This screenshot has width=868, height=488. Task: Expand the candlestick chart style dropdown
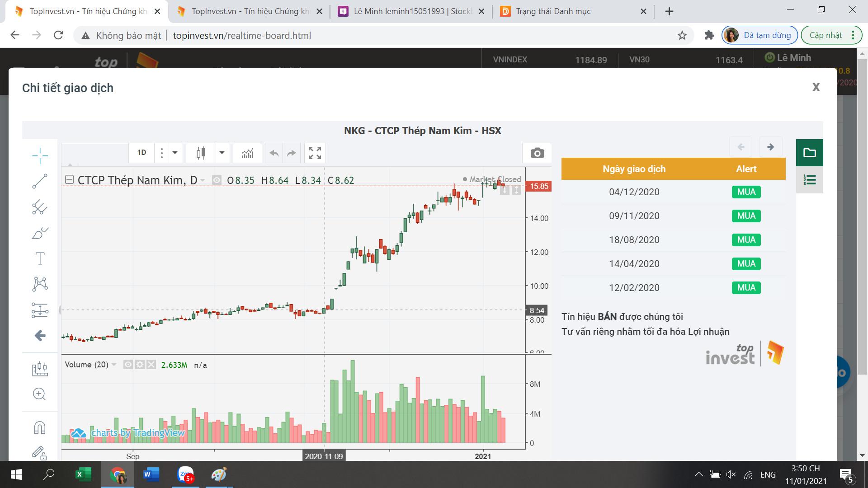tap(222, 153)
